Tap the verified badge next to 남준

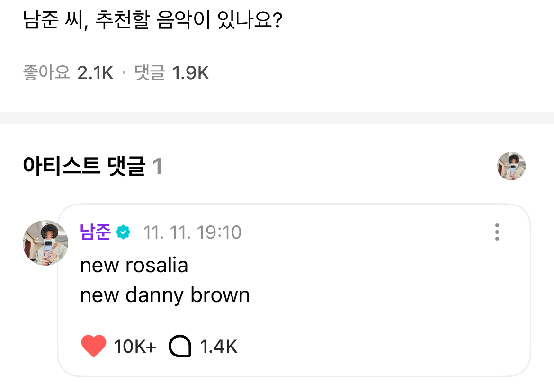(x=123, y=232)
